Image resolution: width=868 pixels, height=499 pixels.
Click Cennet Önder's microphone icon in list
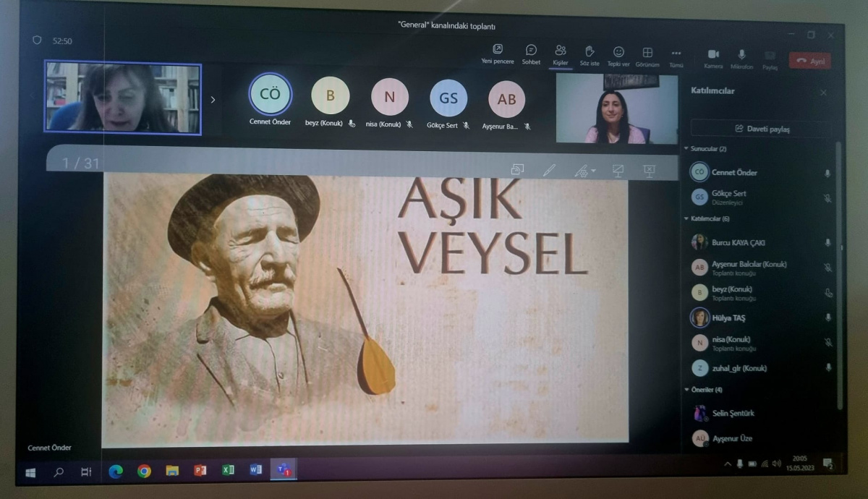click(827, 174)
